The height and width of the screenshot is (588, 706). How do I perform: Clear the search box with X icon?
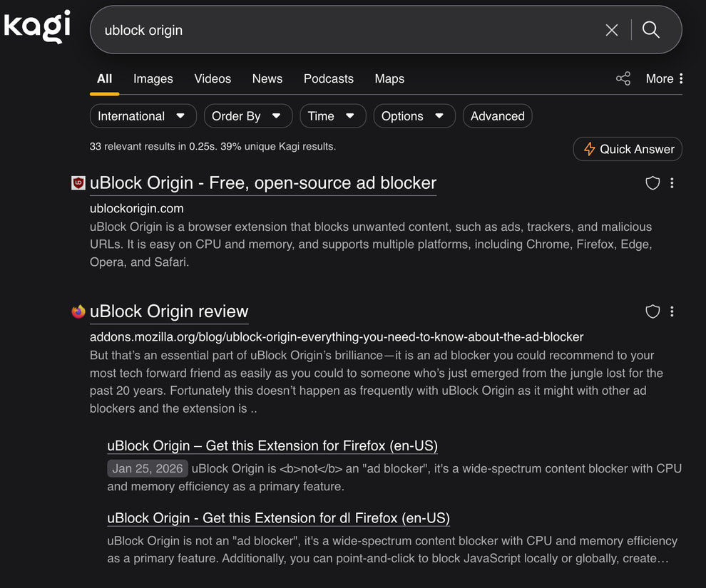click(611, 30)
